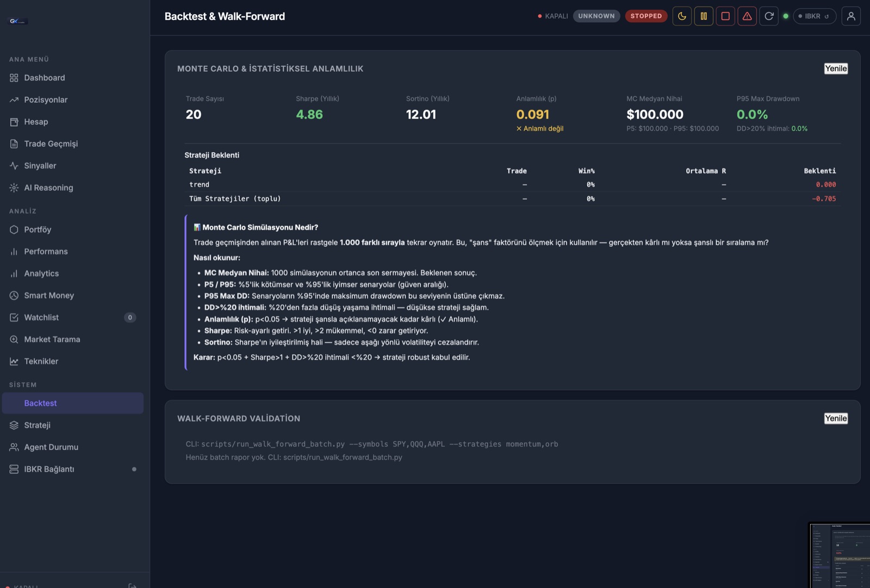This screenshot has width=870, height=588.
Task: Click the MC Medyan Nihai value $100.000
Action: 655,115
